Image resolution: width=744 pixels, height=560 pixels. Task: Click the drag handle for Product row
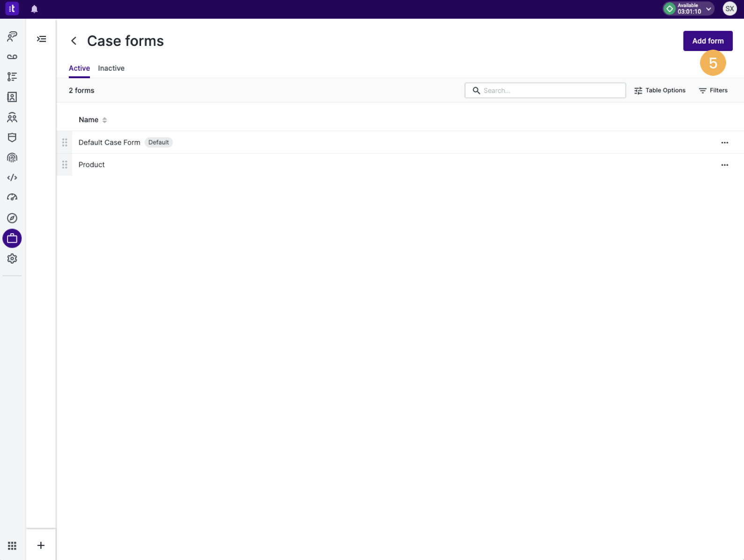pos(65,165)
